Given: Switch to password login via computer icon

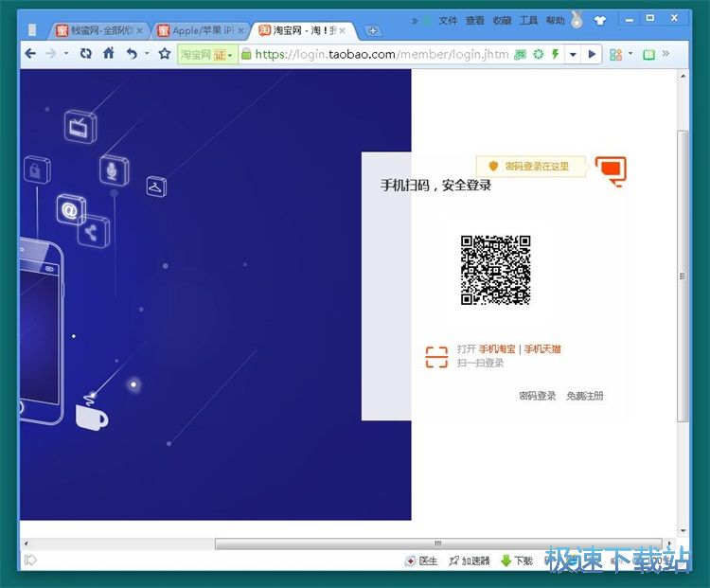Looking at the screenshot, I should pyautogui.click(x=611, y=171).
